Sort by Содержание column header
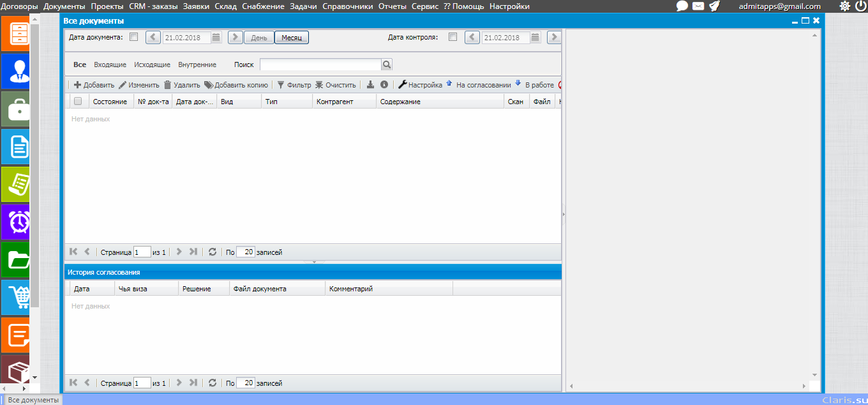The height and width of the screenshot is (405, 868). coord(440,101)
